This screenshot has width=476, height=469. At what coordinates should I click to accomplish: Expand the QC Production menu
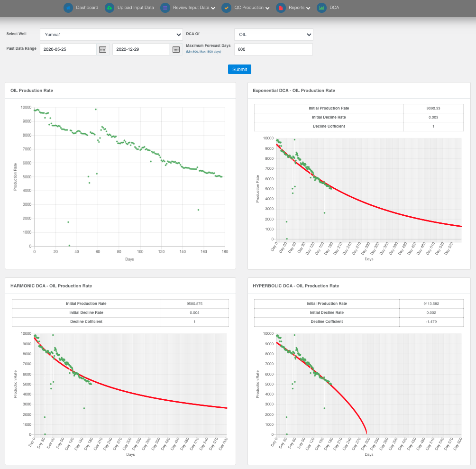tap(252, 8)
